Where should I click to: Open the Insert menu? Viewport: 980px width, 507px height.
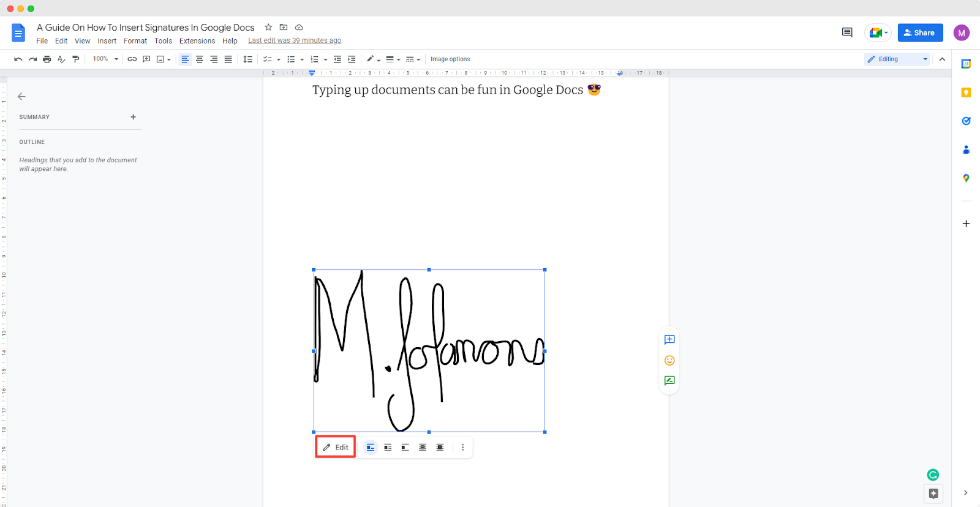(107, 41)
